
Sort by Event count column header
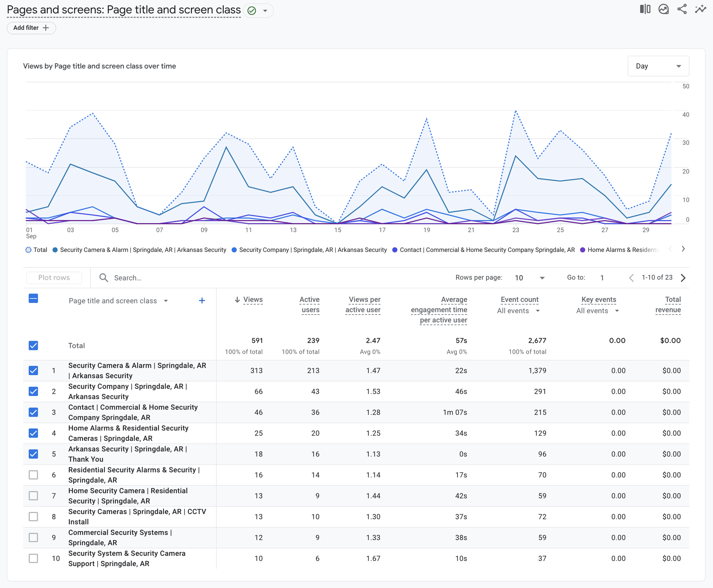coord(520,299)
